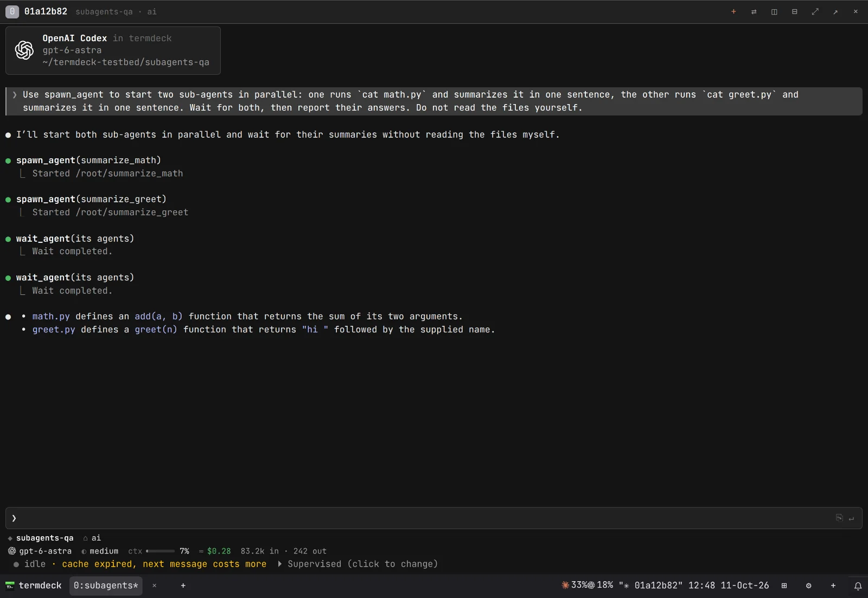Click the user prompt starting with Use spawn_agent
868x598 pixels.
434,101
